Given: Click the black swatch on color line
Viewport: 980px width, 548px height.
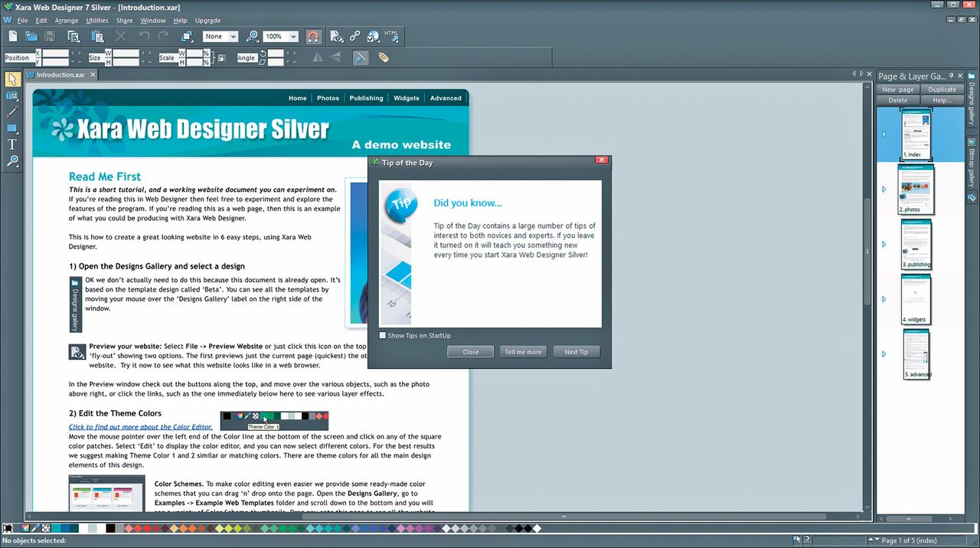Looking at the screenshot, I should (x=110, y=528).
